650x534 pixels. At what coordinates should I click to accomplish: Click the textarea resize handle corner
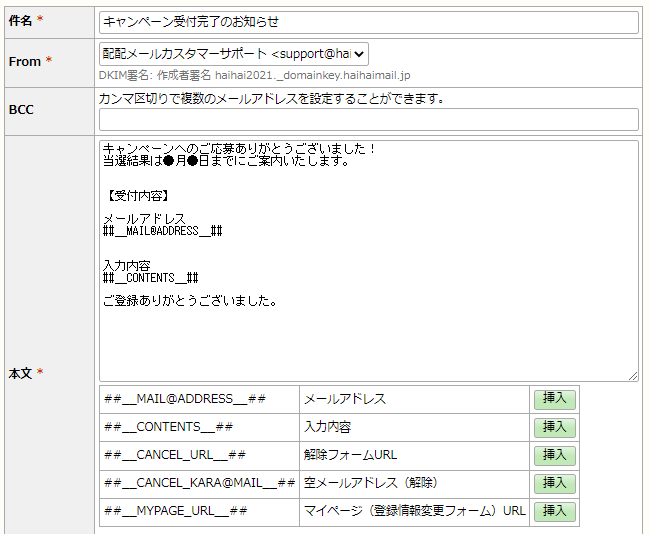(x=633, y=376)
